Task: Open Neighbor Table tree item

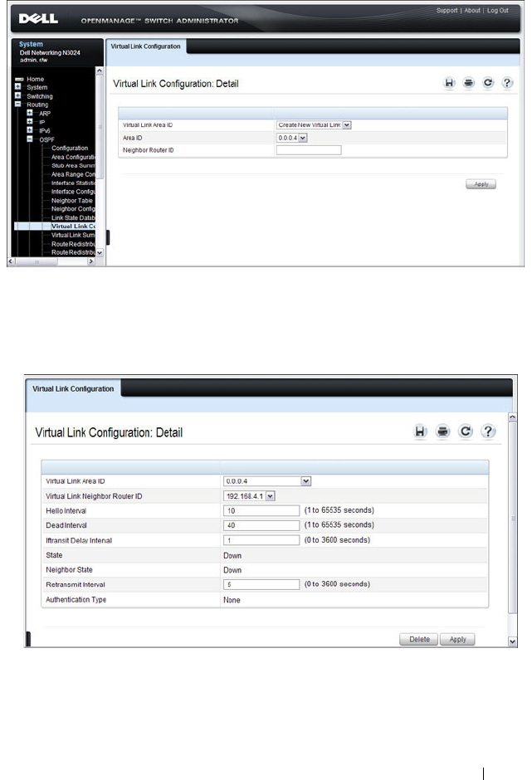Action: [72, 201]
